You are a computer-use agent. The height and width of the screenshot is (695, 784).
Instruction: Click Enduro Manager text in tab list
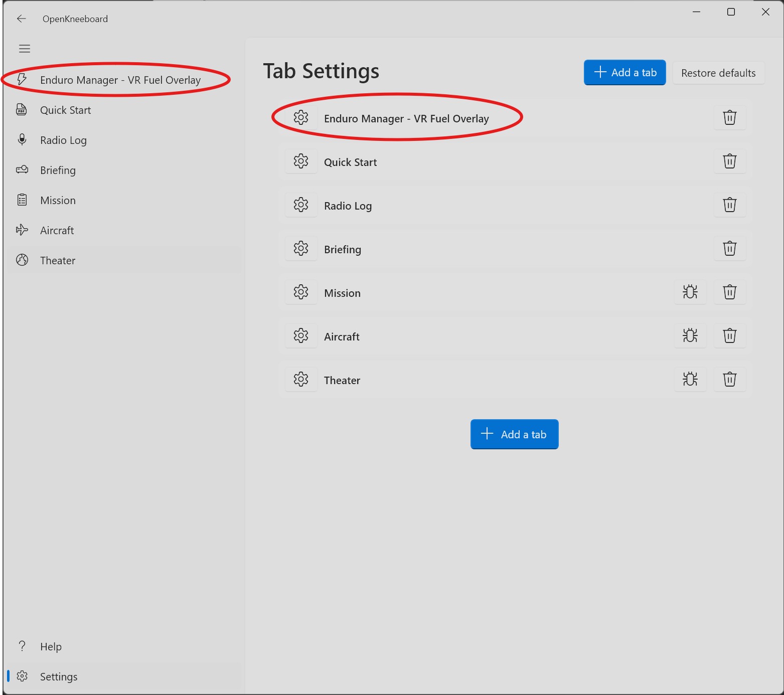[x=406, y=119]
